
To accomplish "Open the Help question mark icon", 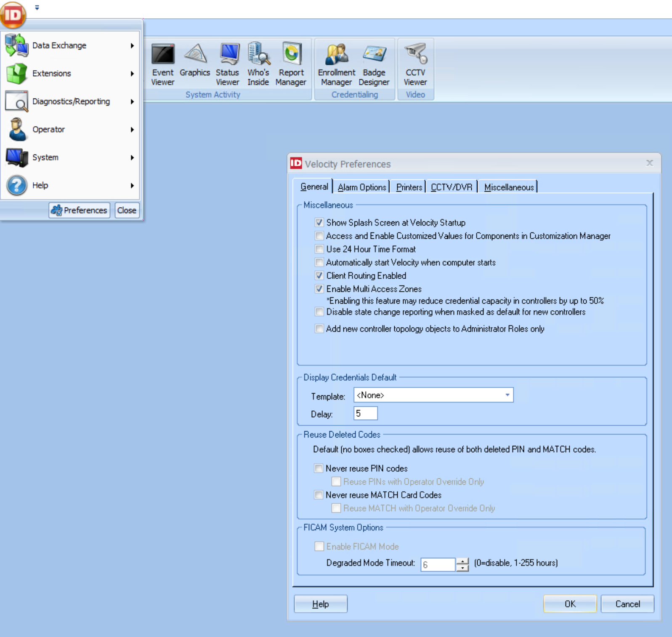I will click(x=17, y=185).
